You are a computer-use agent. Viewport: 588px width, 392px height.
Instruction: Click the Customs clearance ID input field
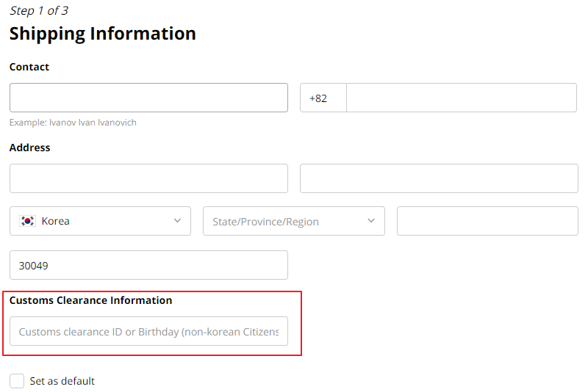(x=148, y=331)
